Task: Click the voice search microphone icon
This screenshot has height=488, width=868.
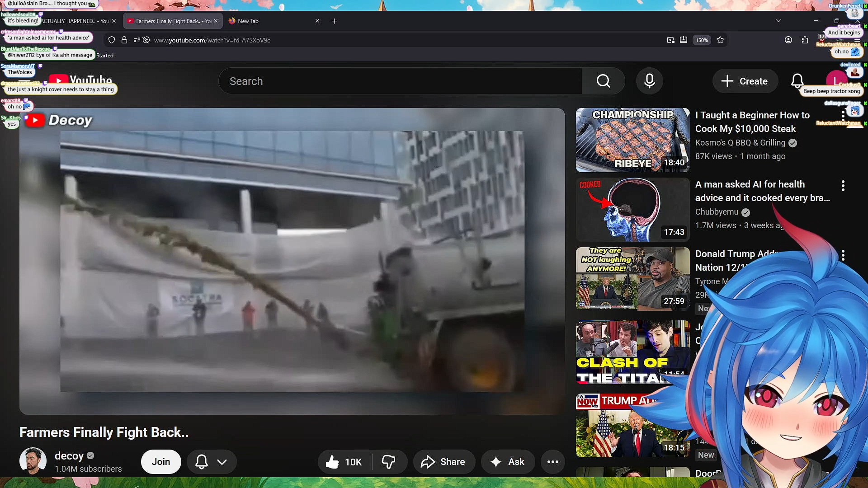Action: (650, 81)
